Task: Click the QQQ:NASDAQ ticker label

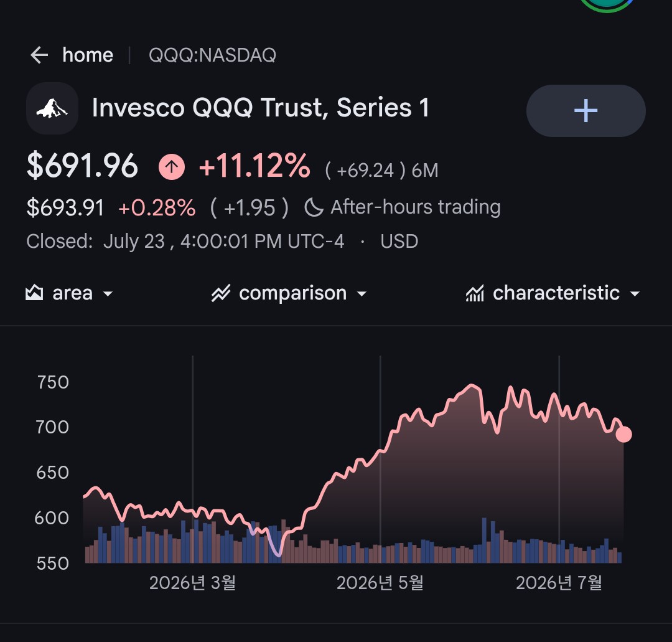Action: click(213, 55)
